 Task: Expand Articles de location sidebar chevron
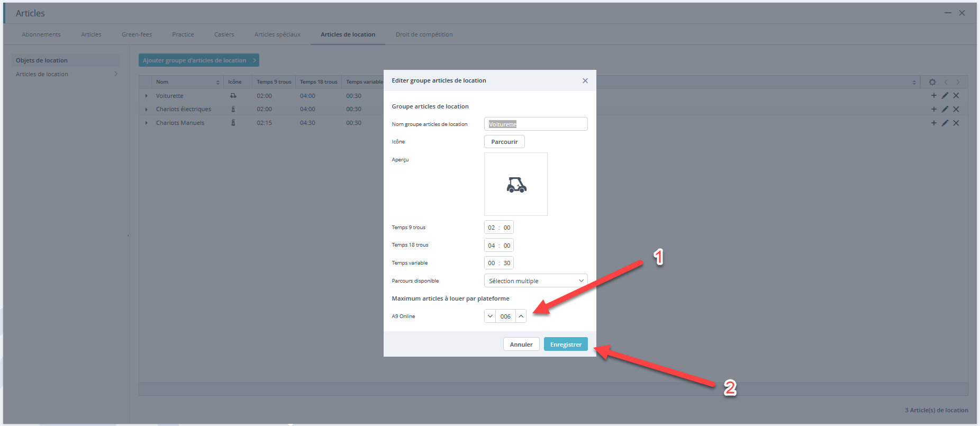(116, 74)
